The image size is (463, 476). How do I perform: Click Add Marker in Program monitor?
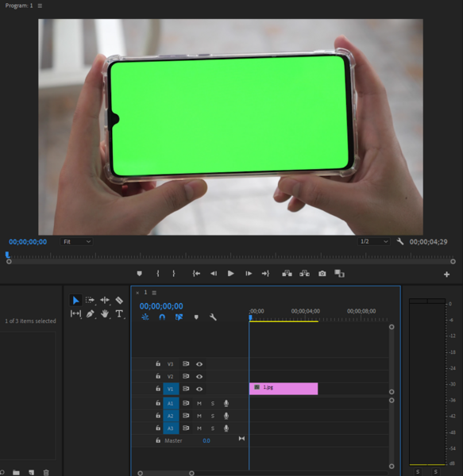click(x=140, y=274)
